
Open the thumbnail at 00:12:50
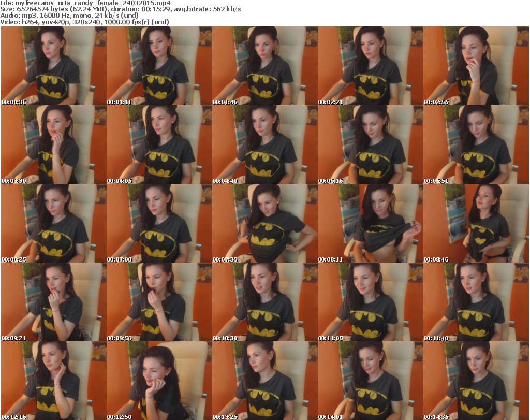click(x=159, y=381)
